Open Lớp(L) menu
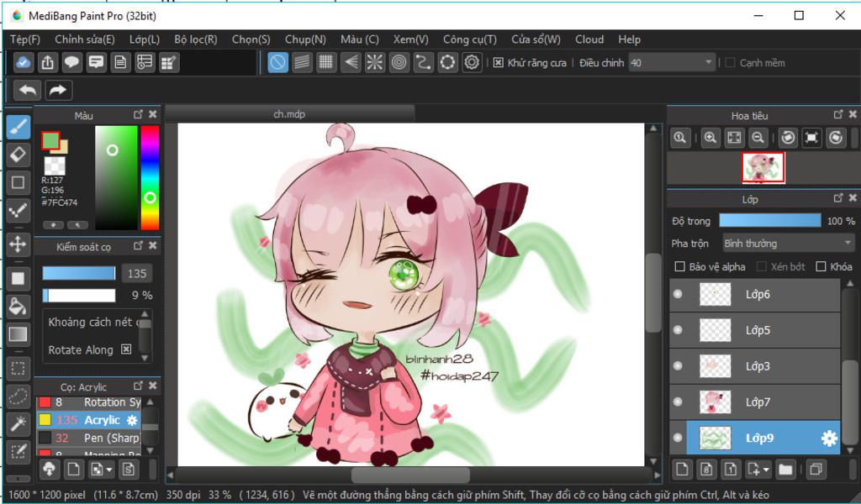Viewport: 861px width, 504px height. click(145, 39)
